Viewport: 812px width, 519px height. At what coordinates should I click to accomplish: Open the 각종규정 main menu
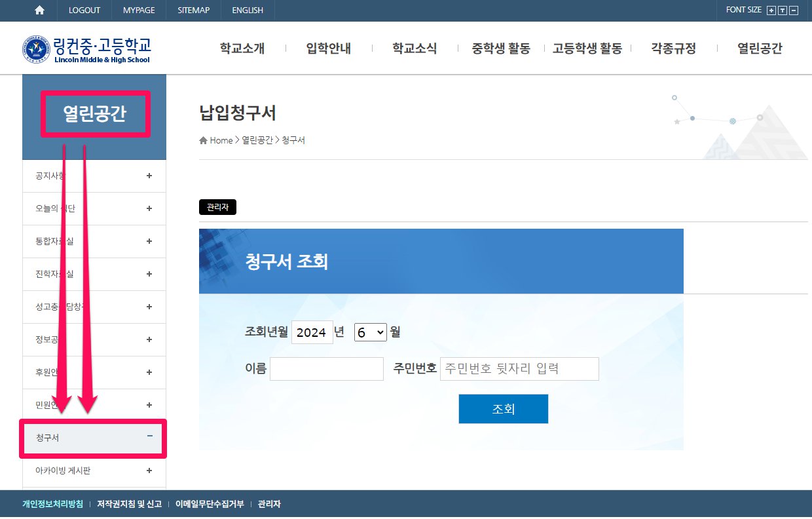point(673,48)
